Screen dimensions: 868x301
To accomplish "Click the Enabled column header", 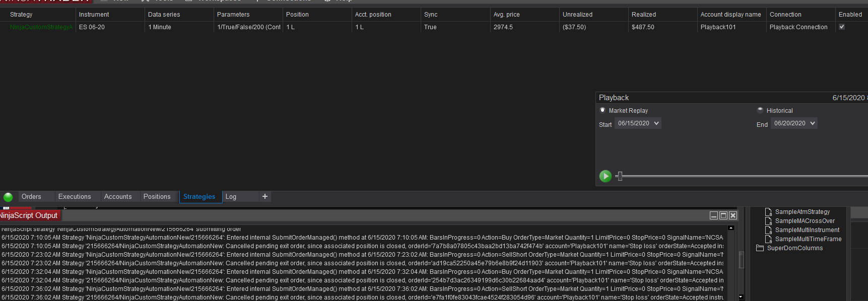I will pos(851,15).
